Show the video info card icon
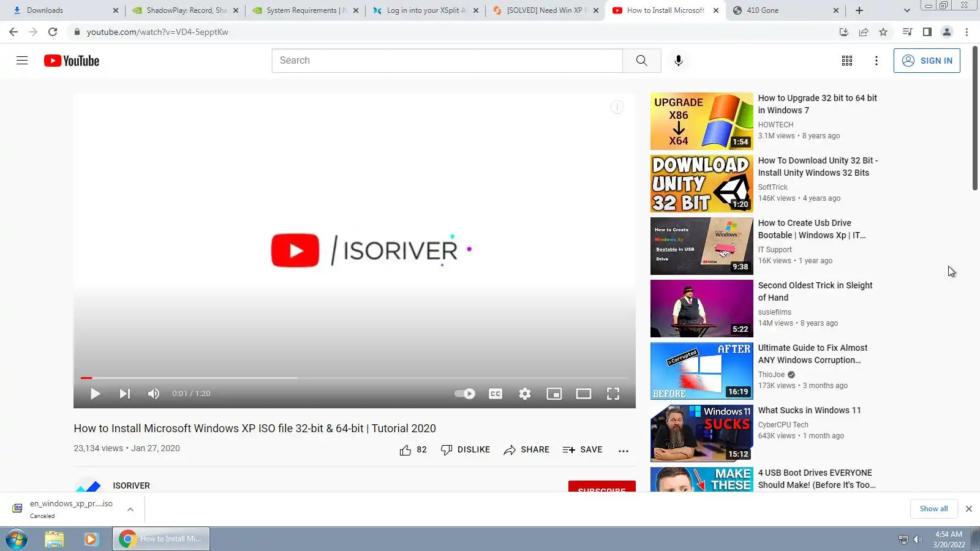The height and width of the screenshot is (551, 980). pos(617,108)
